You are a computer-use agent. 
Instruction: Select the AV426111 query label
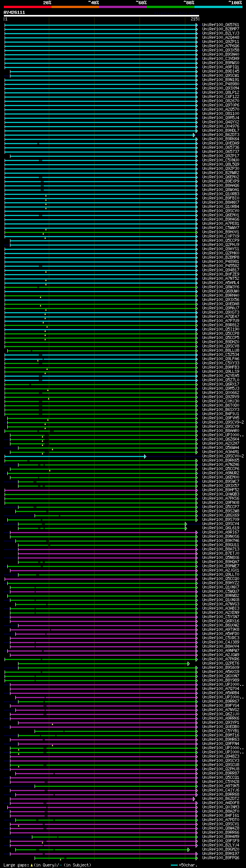[x=15, y=12]
